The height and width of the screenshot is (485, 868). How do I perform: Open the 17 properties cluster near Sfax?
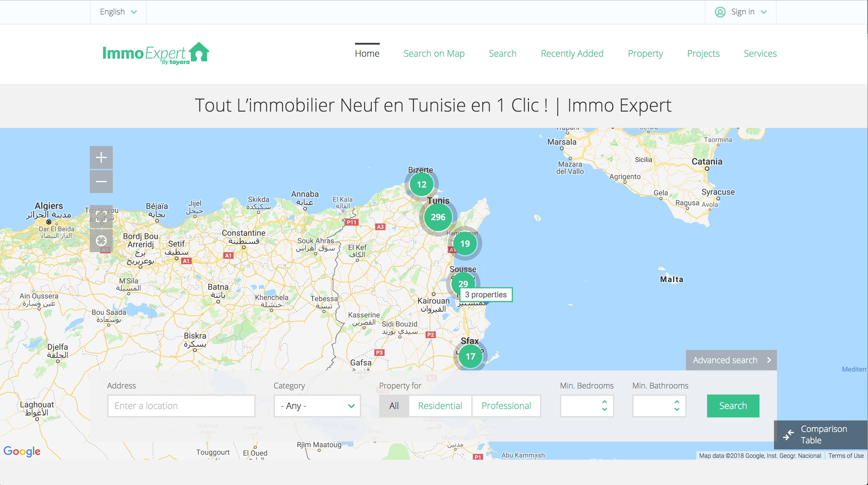point(470,356)
